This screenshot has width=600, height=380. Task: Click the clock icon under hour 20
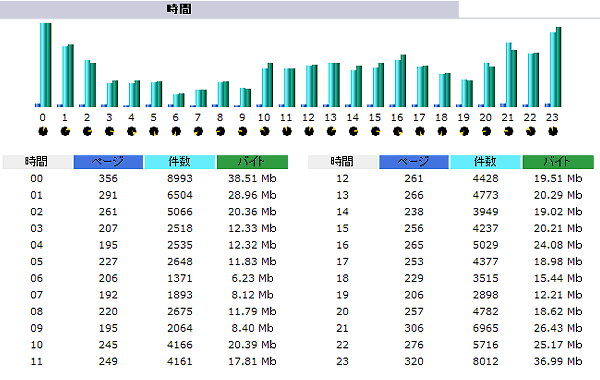(486, 132)
